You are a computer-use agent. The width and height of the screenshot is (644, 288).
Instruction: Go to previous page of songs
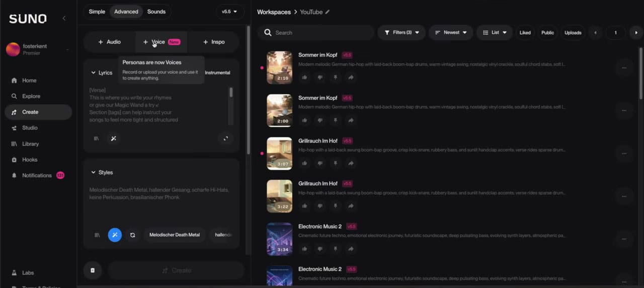point(595,33)
